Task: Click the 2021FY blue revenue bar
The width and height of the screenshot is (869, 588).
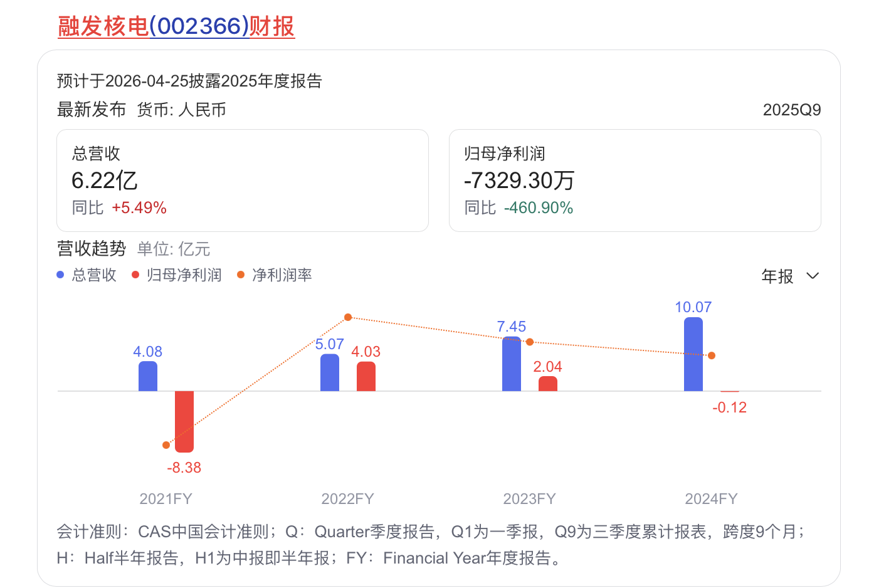Action: pyautogui.click(x=148, y=376)
